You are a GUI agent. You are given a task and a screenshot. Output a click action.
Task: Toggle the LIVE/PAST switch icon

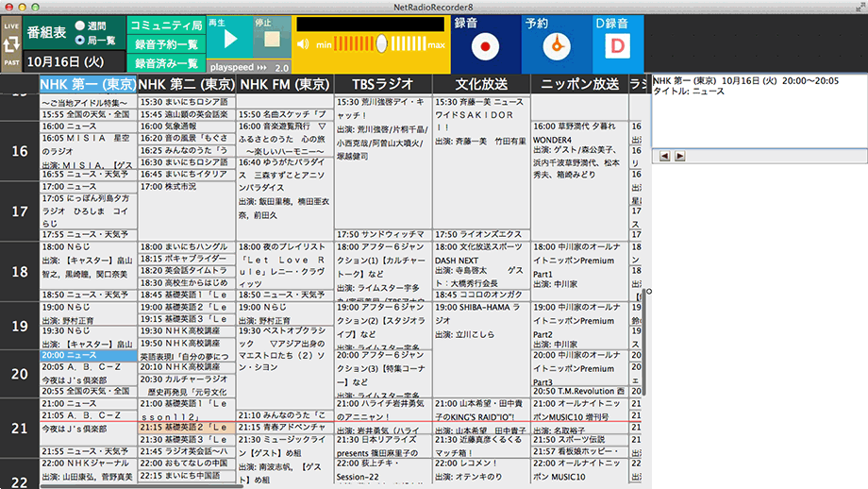(11, 43)
